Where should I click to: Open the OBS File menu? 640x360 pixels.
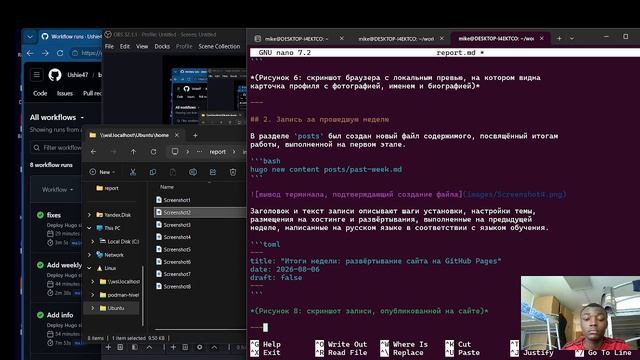109,47
